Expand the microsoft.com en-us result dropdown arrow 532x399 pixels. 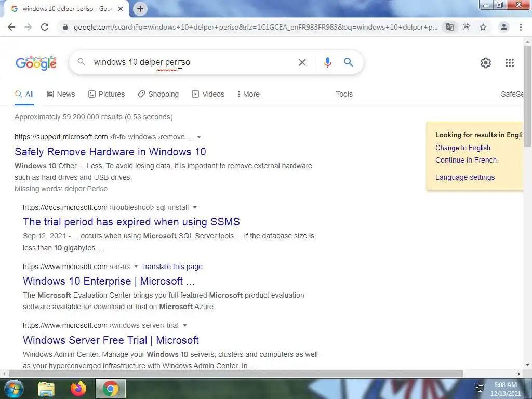tap(136, 267)
